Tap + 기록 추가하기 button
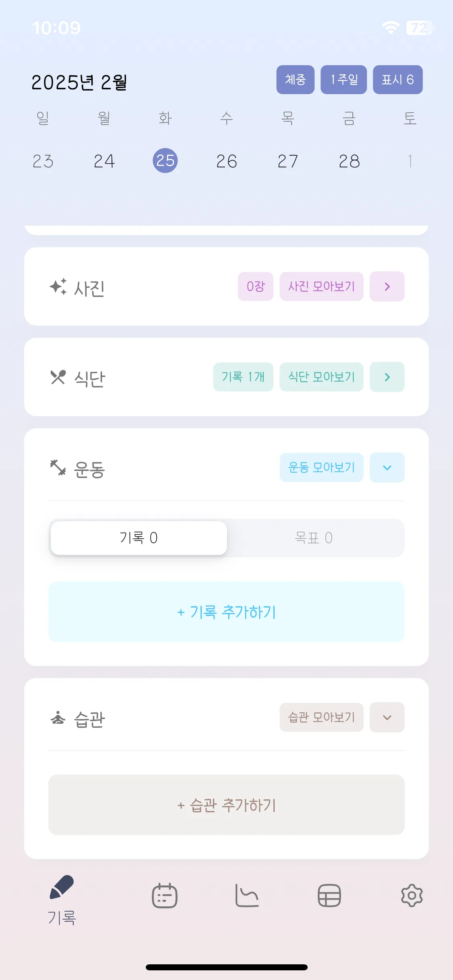The width and height of the screenshot is (453, 980). 226,612
